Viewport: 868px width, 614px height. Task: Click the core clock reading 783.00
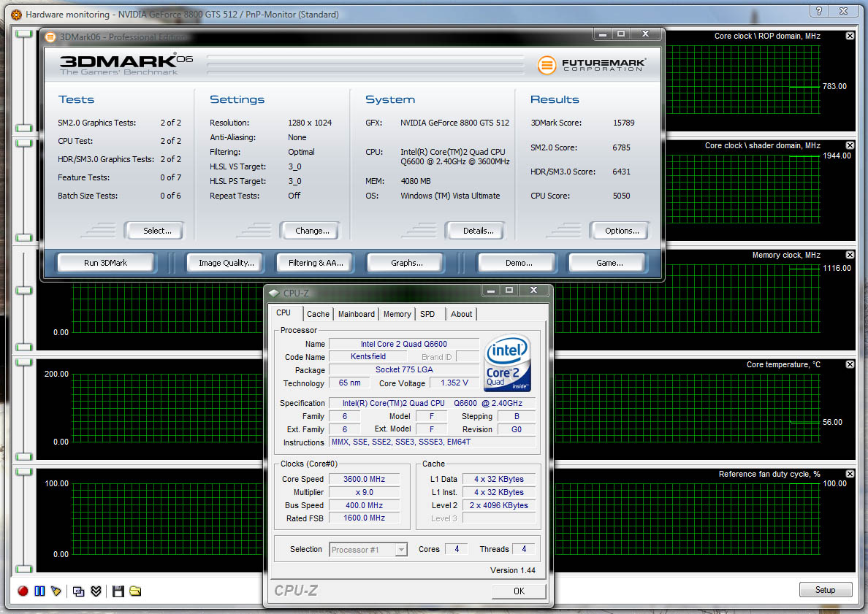[x=834, y=86]
